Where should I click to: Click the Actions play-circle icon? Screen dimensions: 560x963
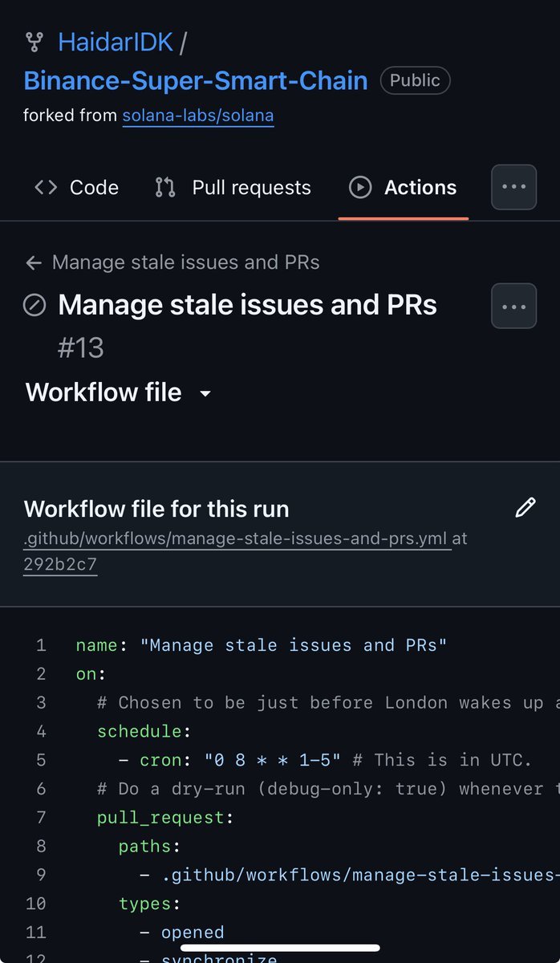(x=360, y=187)
